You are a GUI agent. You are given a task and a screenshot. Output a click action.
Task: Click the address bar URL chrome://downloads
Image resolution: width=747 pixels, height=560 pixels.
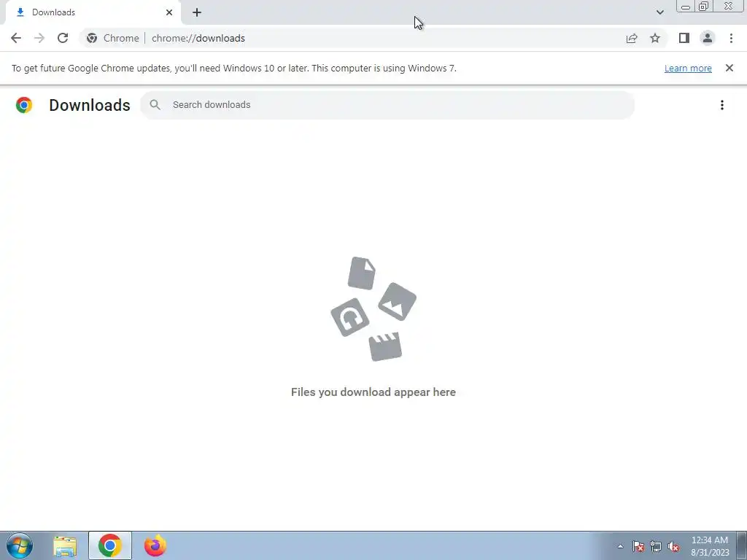[x=198, y=38]
